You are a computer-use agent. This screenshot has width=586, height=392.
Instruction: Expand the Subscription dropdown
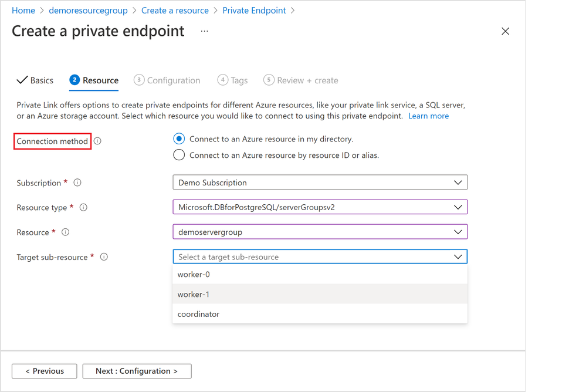pyautogui.click(x=320, y=183)
